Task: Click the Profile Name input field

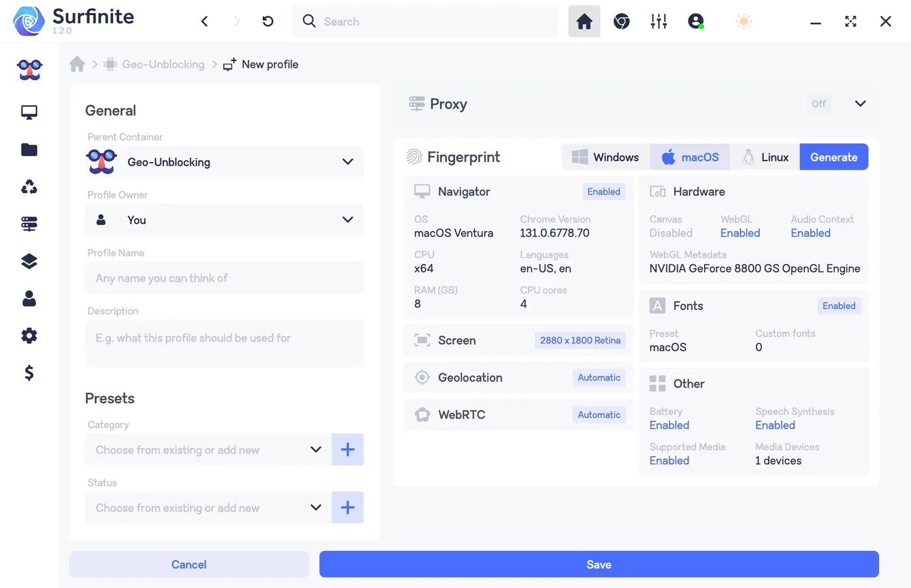Action: click(x=224, y=278)
